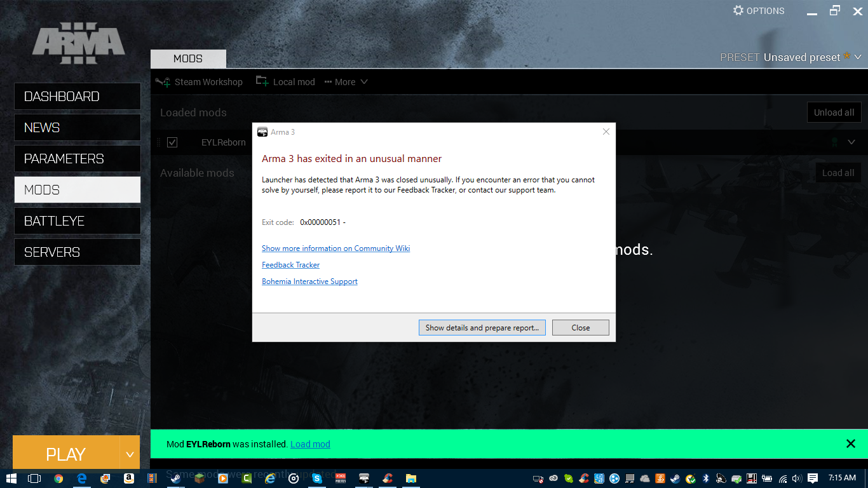Open Show more information on Community Wiki link
The image size is (868, 488).
[x=336, y=248]
